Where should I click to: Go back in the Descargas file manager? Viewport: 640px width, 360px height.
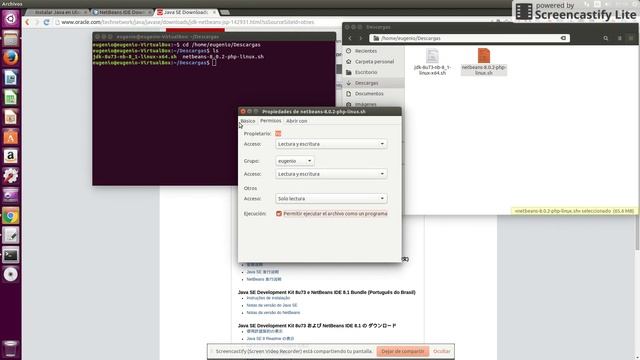[350, 38]
